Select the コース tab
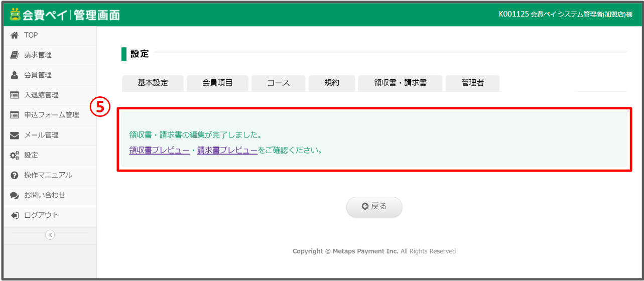This screenshot has width=644, height=281. 278,83
